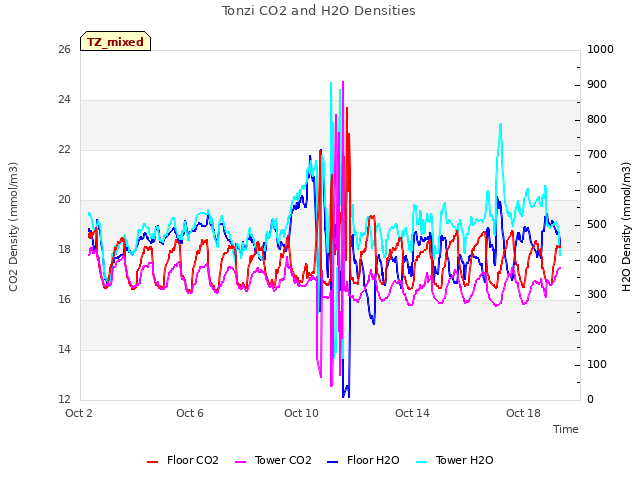Click the TZ_mixed annotation label
This screenshot has width=640, height=480.
(116, 41)
